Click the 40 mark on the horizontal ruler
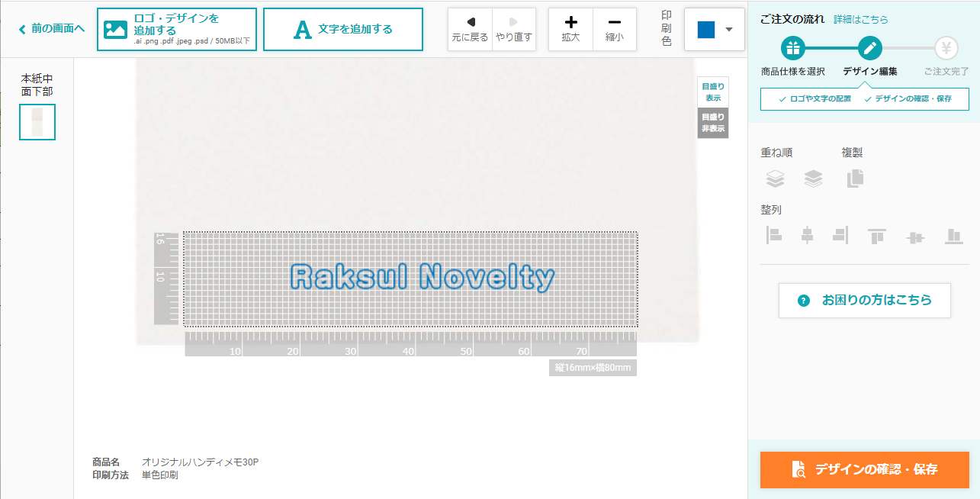The image size is (980, 499). [408, 351]
